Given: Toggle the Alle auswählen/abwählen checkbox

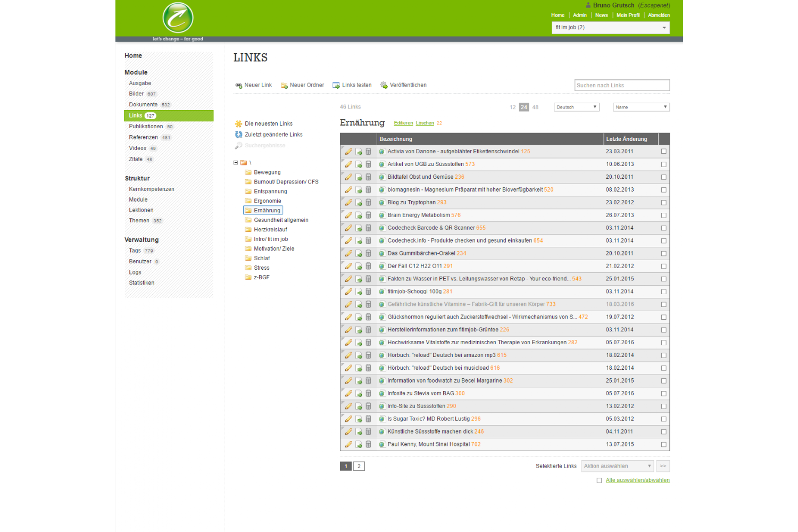Looking at the screenshot, I should click(599, 480).
